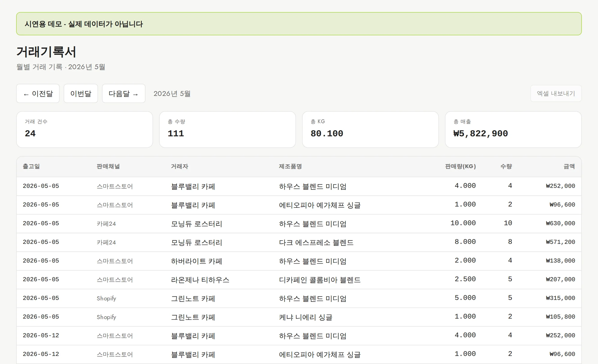Click the amount ₩252,000 in the first 2026-05-05 row
The height and width of the screenshot is (364, 598).
[x=560, y=186]
